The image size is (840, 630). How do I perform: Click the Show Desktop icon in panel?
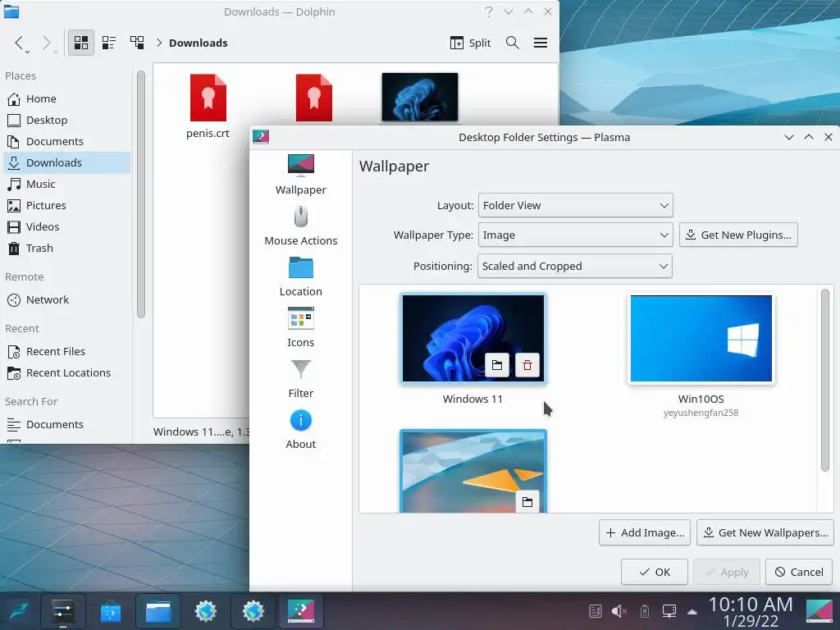pyautogui.click(x=819, y=611)
